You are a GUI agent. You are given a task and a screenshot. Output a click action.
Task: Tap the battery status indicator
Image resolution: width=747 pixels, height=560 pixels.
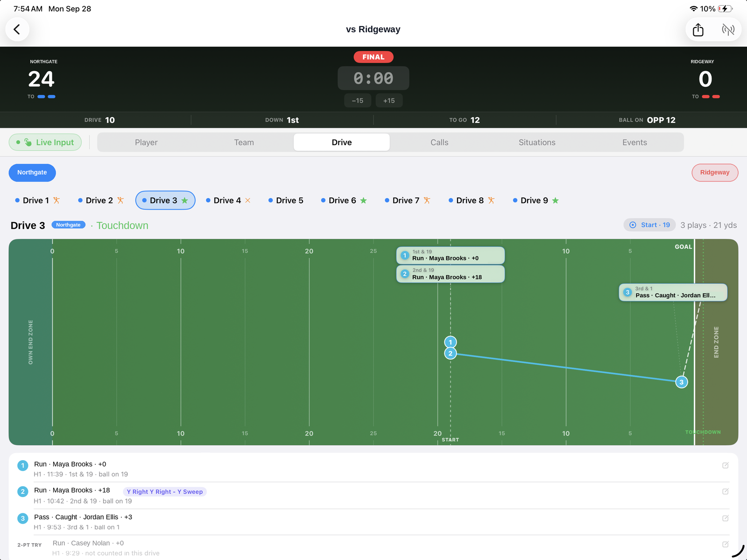coord(725,9)
